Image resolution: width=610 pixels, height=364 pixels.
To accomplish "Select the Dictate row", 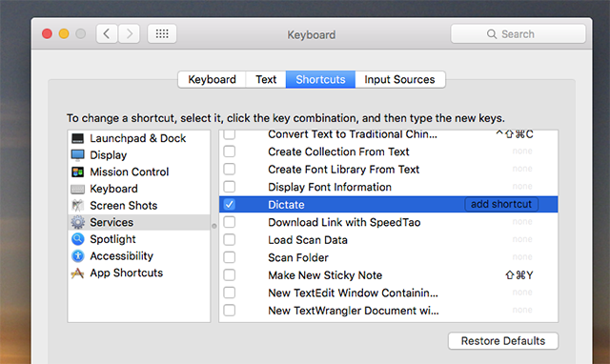I will pyautogui.click(x=388, y=204).
